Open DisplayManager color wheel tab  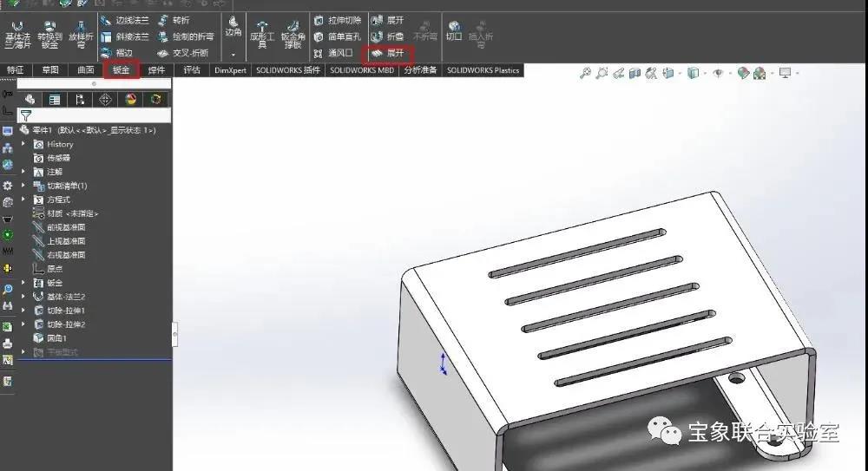131,99
